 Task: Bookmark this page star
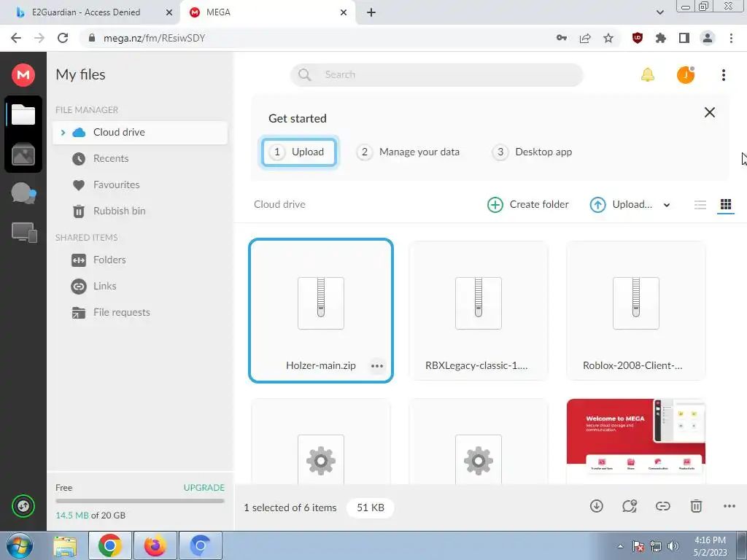click(x=608, y=38)
